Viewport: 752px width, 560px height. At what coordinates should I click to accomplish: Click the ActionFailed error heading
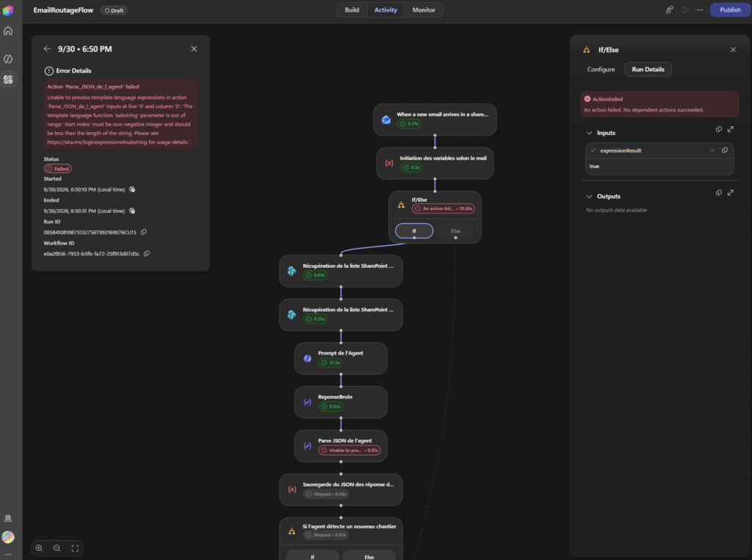[607, 99]
